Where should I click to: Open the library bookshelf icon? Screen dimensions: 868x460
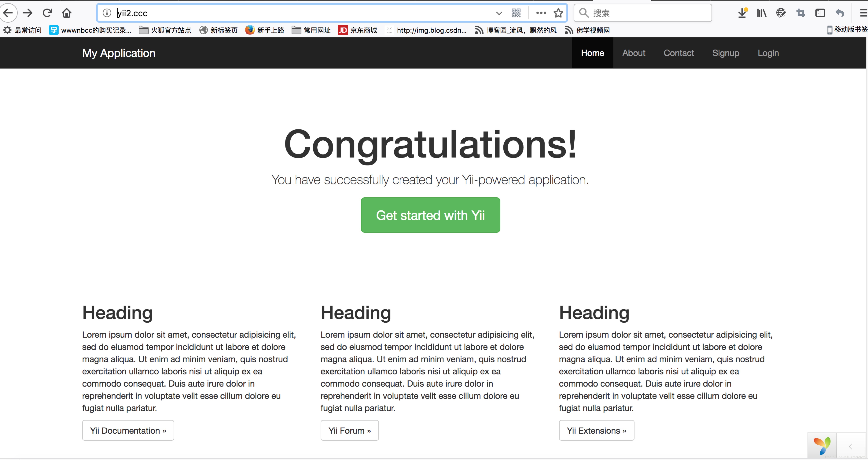coord(761,13)
